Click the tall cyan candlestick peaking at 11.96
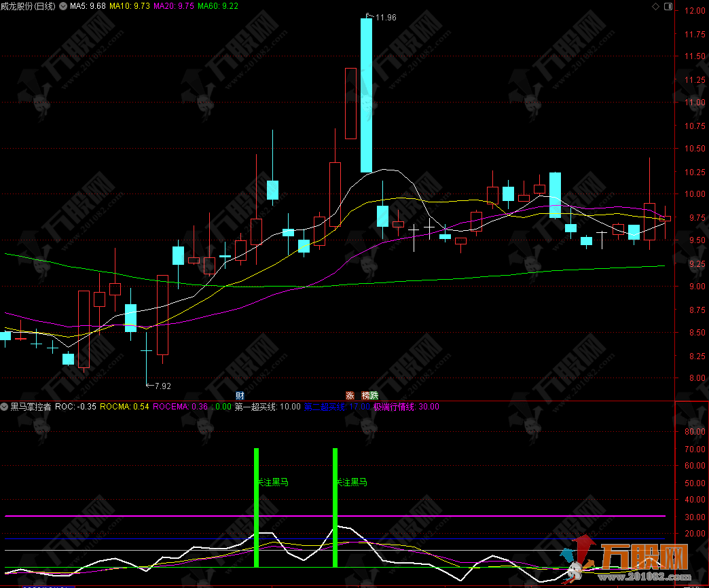Viewport: 709px width, 588px height. [366, 95]
